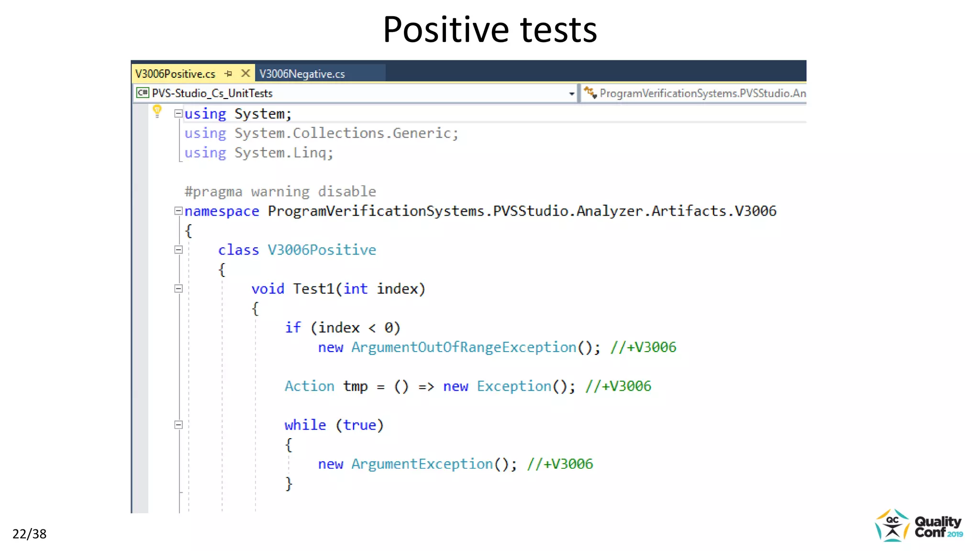Collapse the using directives block
Viewport: 980px width, 551px height.
coord(178,114)
